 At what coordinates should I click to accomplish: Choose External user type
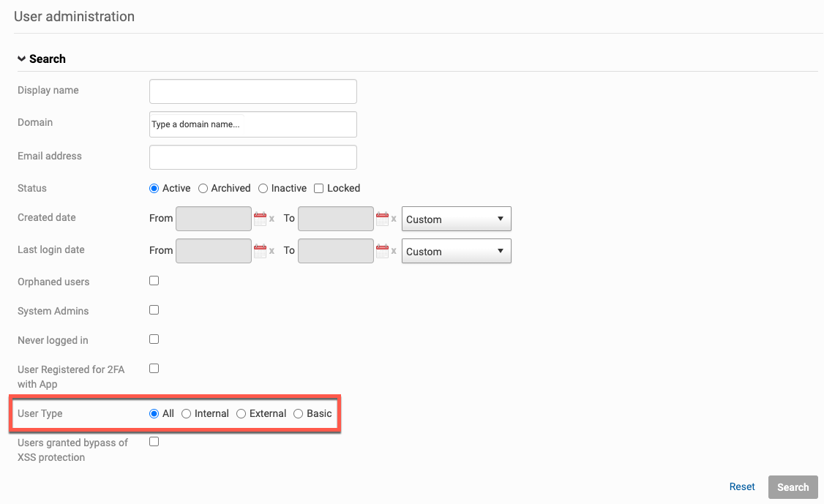(241, 414)
